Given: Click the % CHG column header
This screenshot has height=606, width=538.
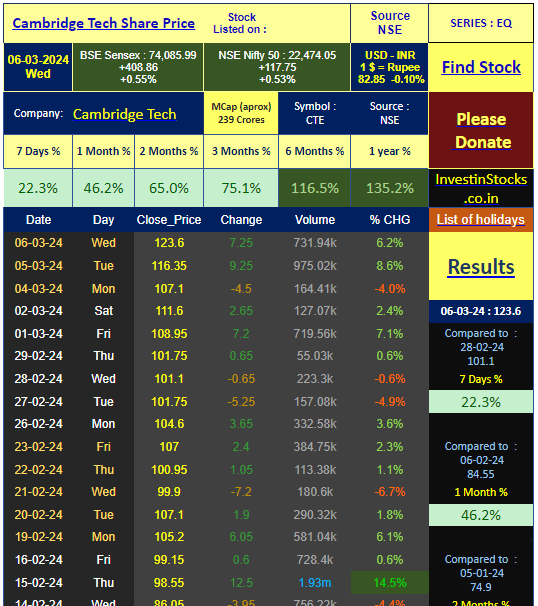Looking at the screenshot, I should coord(390,220).
